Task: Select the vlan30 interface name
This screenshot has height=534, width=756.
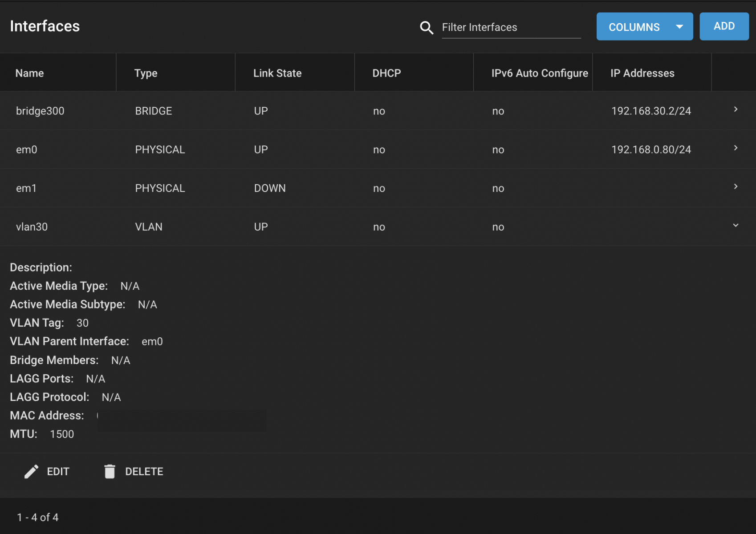Action: click(x=32, y=227)
